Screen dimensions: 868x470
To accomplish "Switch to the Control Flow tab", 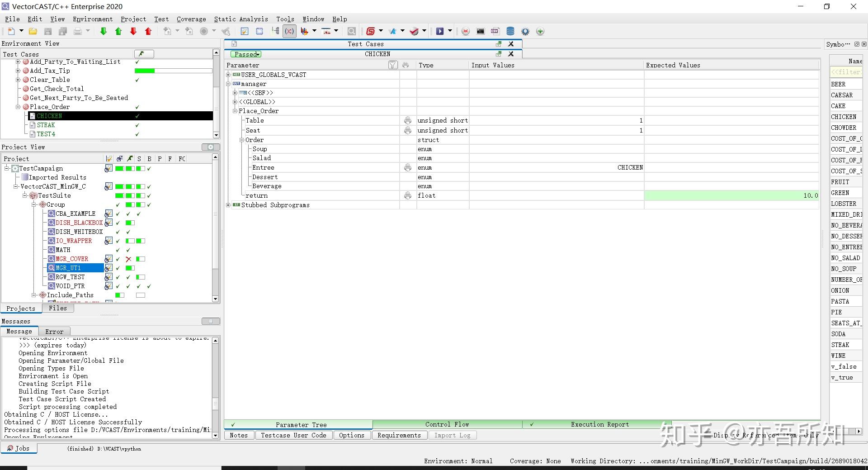I will 447,424.
